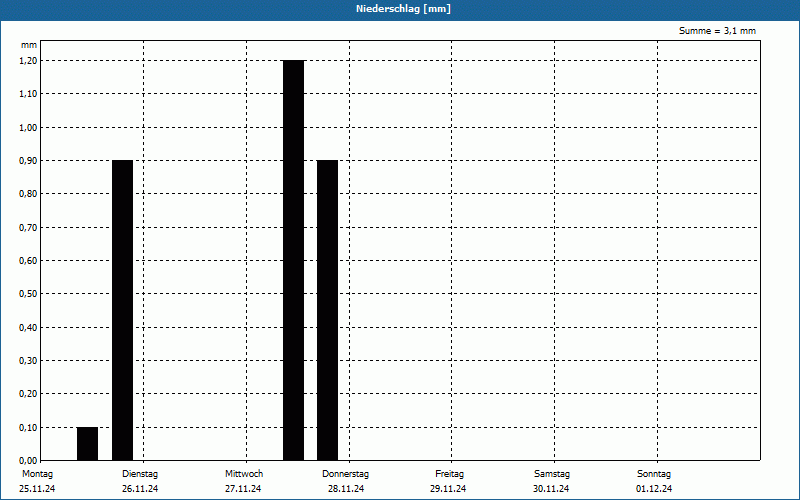
Task: Click the mm unit label on the y-axis
Action: [29, 45]
